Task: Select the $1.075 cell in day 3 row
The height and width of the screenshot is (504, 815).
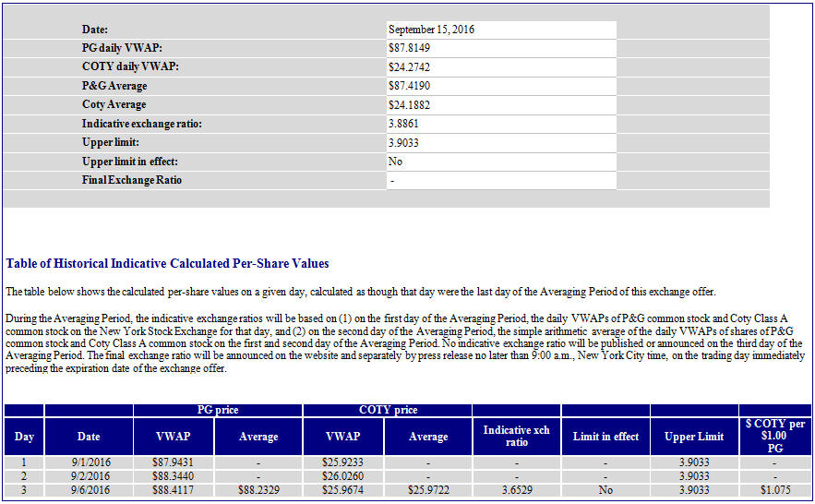Action: (774, 489)
